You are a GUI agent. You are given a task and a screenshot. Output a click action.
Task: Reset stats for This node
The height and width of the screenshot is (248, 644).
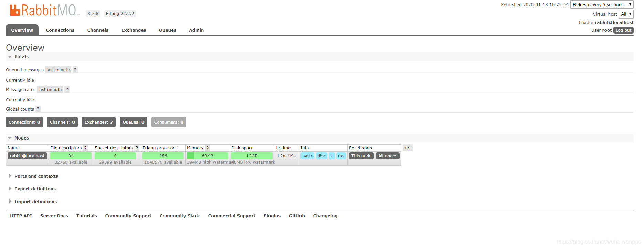point(361,156)
